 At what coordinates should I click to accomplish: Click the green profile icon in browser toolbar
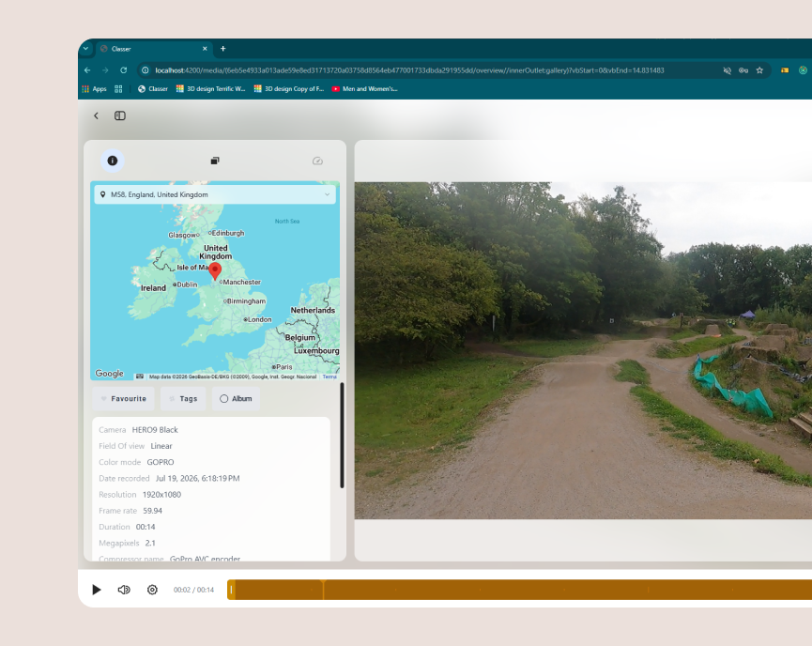[803, 69]
